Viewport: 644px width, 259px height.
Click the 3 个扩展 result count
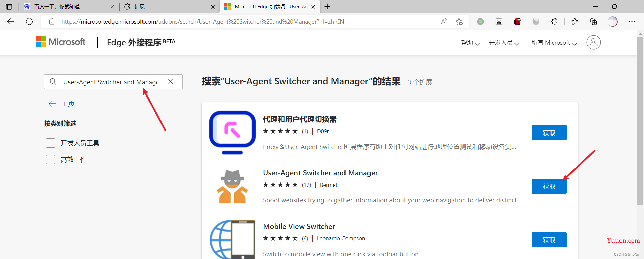[420, 82]
